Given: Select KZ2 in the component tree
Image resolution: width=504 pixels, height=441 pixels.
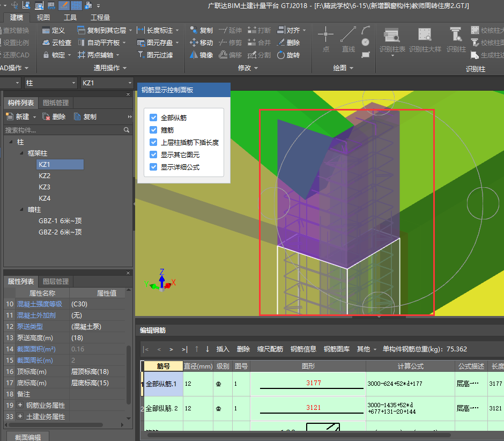Looking at the screenshot, I should click(45, 175).
